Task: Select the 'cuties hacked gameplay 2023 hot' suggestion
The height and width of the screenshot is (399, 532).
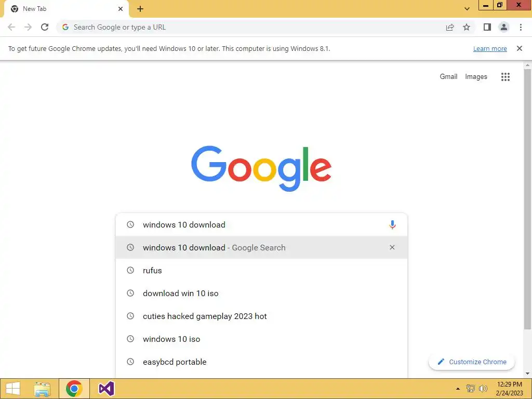Action: pyautogui.click(x=261, y=316)
